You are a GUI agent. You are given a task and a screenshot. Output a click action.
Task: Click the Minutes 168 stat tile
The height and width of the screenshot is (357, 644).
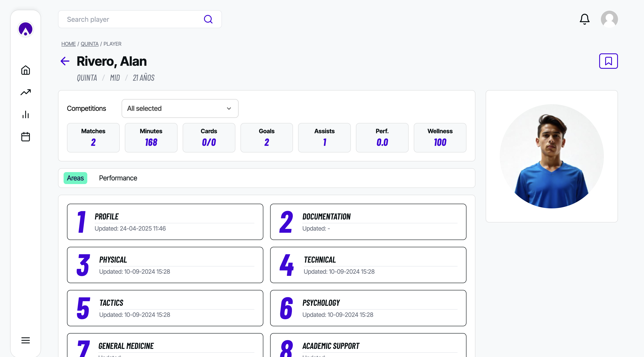pyautogui.click(x=151, y=138)
